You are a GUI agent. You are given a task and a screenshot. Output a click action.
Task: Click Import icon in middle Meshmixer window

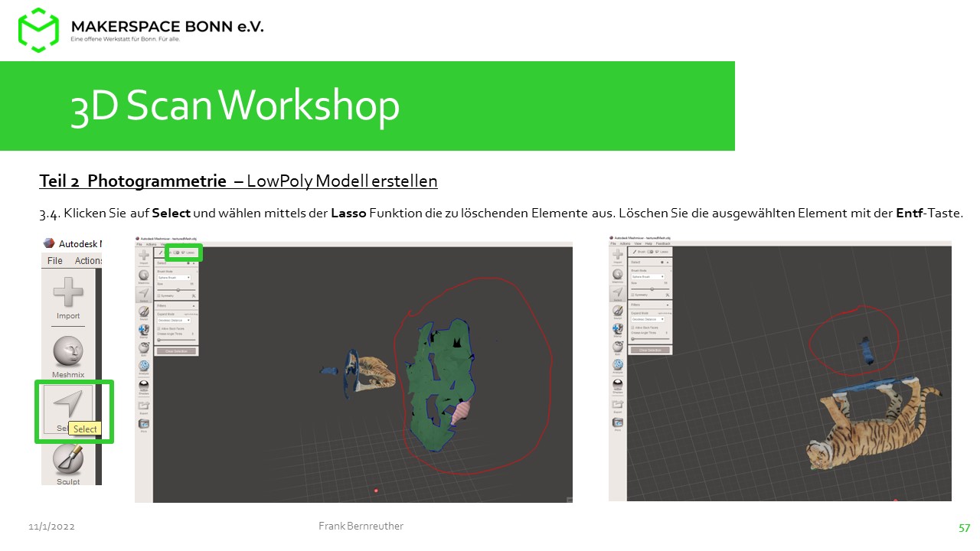(144, 254)
